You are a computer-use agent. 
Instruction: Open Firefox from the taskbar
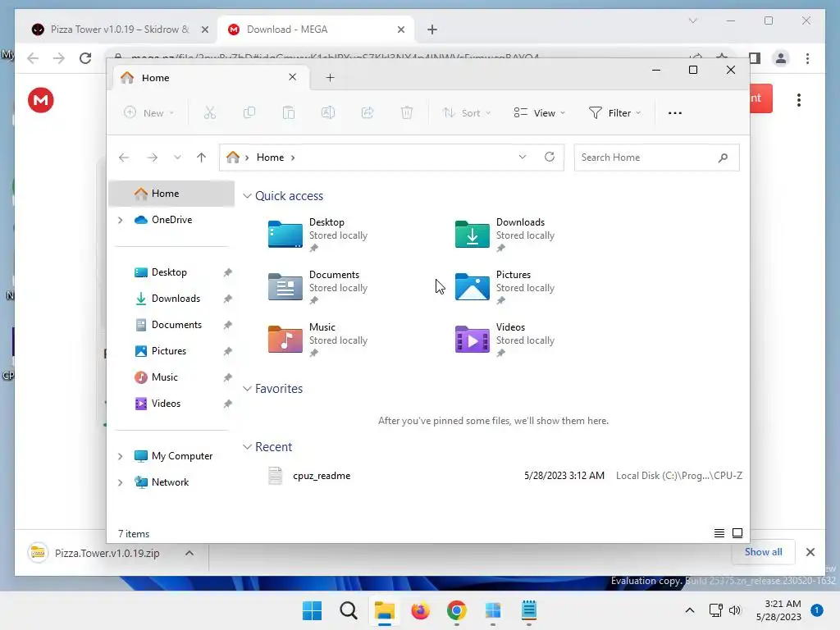pyautogui.click(x=421, y=610)
